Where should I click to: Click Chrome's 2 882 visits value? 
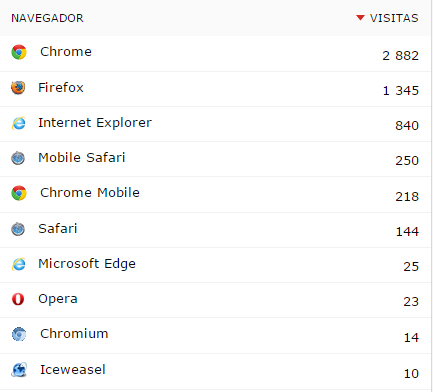(400, 55)
